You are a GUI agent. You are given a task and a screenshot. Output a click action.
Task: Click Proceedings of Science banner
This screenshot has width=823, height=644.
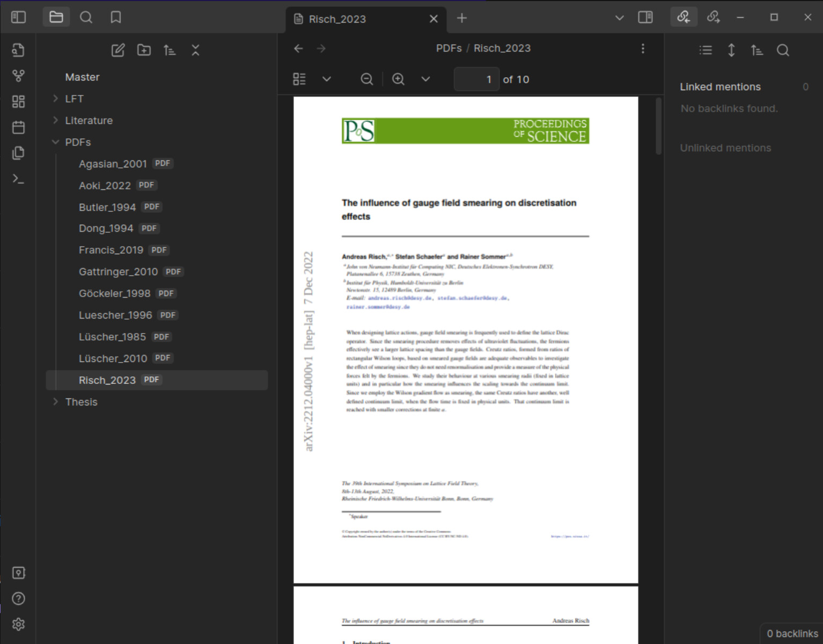465,131
